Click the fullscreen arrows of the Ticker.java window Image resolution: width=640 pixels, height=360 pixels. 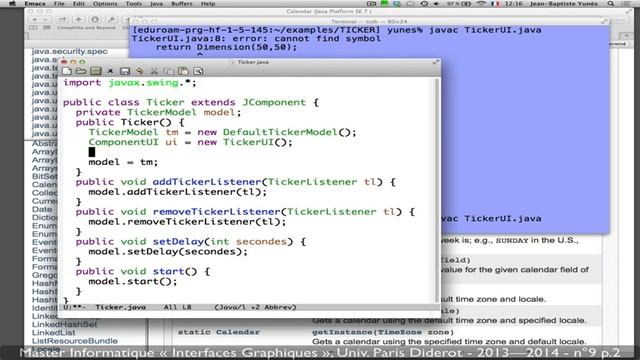(436, 62)
